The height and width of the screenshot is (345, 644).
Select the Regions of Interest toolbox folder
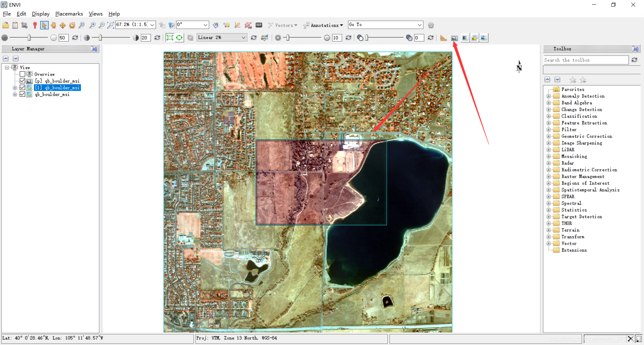tap(585, 183)
